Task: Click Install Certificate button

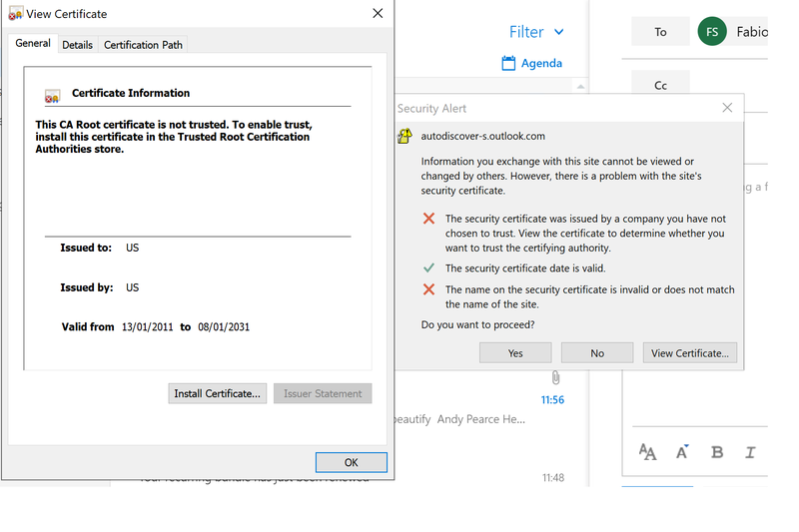Action: click(217, 393)
